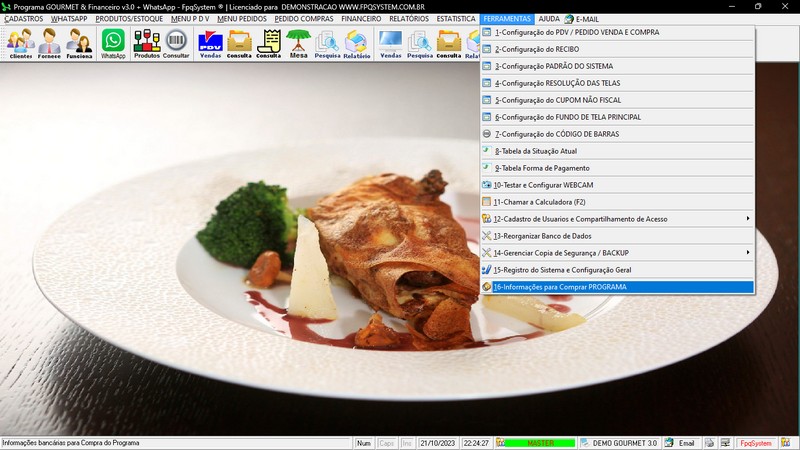
Task: Click the users icon at status bar far right
Action: [786, 443]
